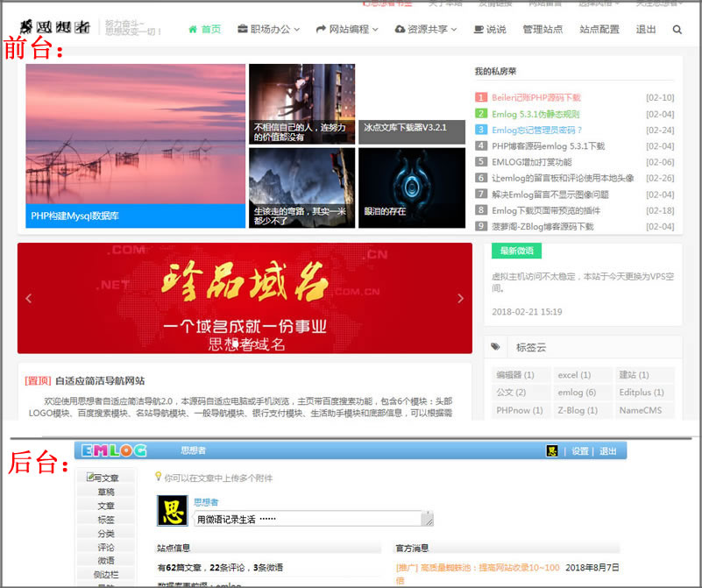Image resolution: width=702 pixels, height=588 pixels.
Task: Open 首页 home menu item
Action: [205, 30]
